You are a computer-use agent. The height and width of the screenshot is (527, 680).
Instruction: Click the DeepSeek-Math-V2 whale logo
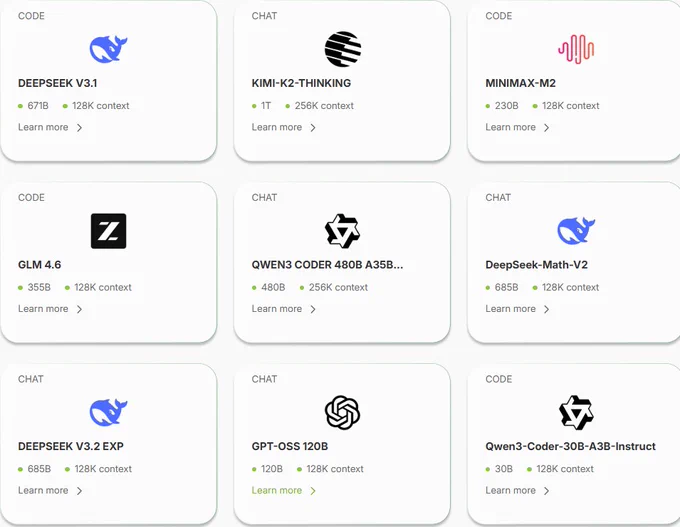[x=576, y=231]
